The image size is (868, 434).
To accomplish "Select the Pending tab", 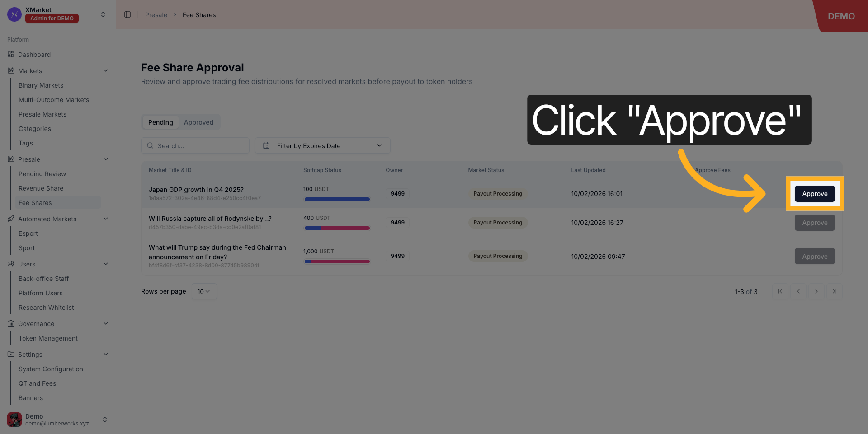I will (160, 122).
